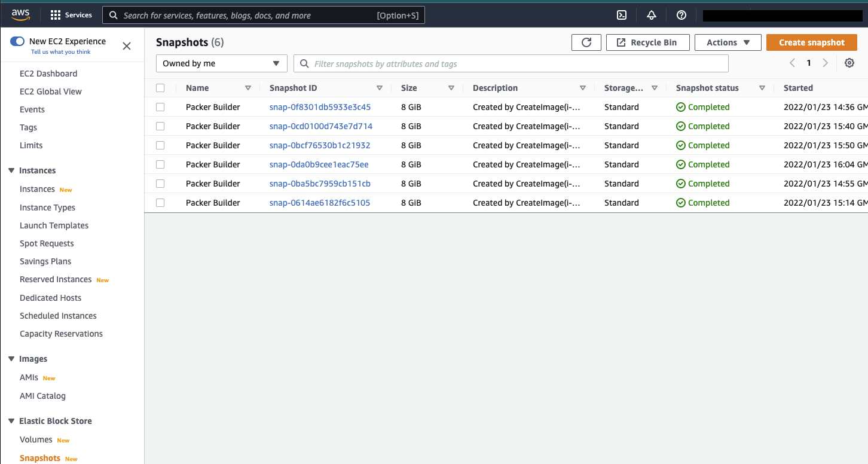This screenshot has width=868, height=464.
Task: Collapse the Images sidebar section
Action: coord(11,359)
